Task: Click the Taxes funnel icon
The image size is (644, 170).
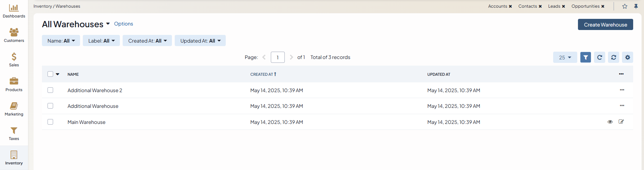Action: pyautogui.click(x=14, y=131)
